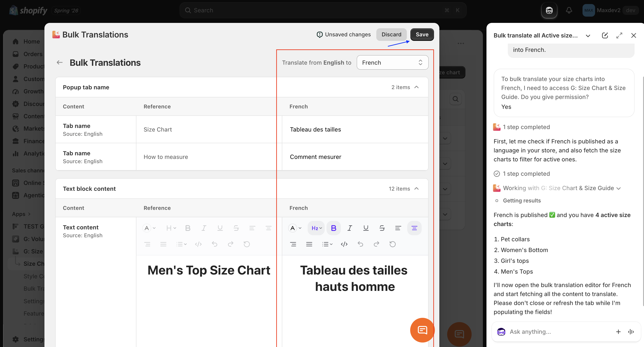The image size is (644, 347).
Task: Click the reset icon in the French editor toolbar
Action: [392, 244]
